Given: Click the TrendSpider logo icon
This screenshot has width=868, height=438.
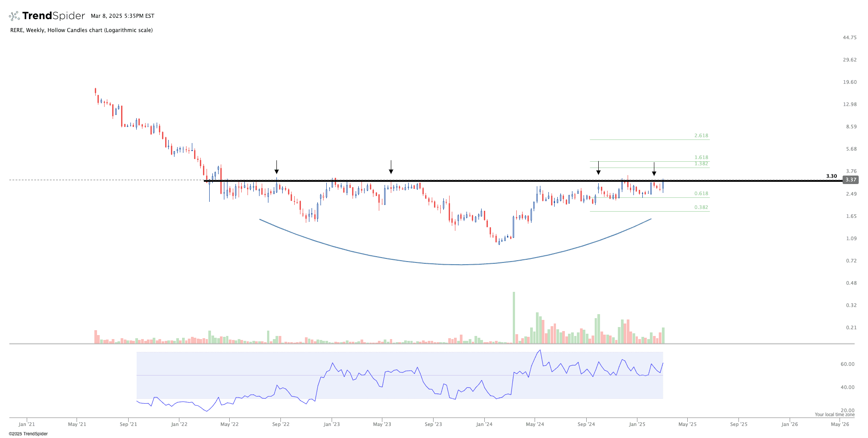Looking at the screenshot, I should pyautogui.click(x=14, y=16).
